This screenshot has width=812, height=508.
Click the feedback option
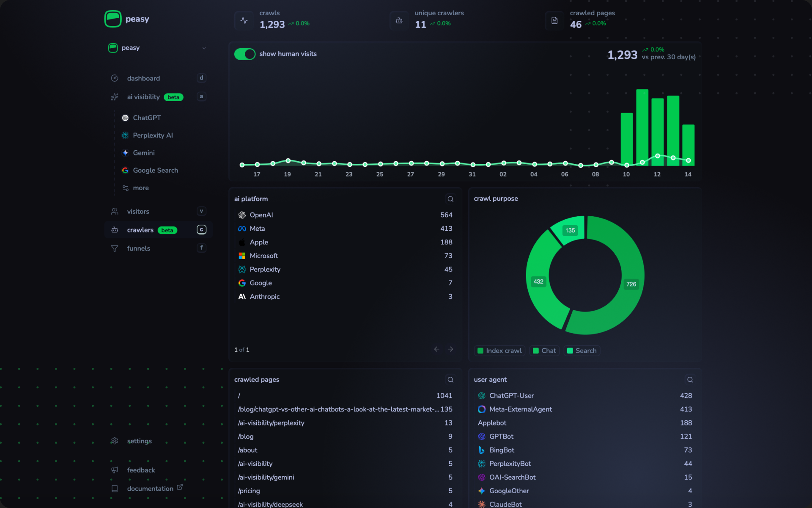click(x=140, y=470)
